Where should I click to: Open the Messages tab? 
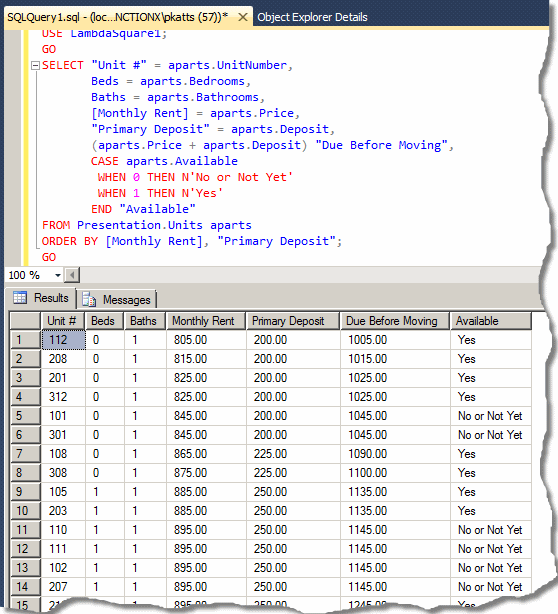click(117, 300)
